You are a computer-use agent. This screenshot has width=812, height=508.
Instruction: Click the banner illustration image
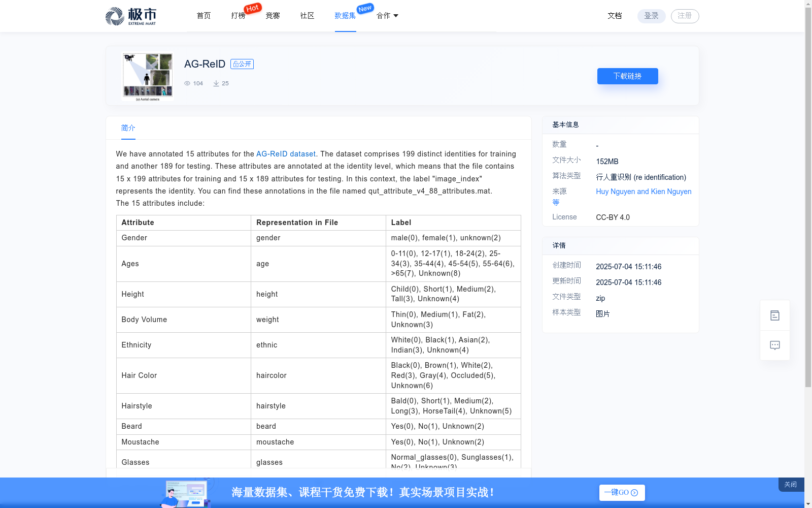[187, 493]
